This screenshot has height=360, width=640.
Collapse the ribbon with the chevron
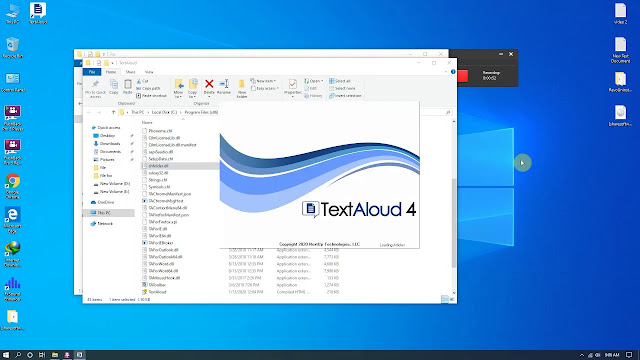click(x=446, y=72)
